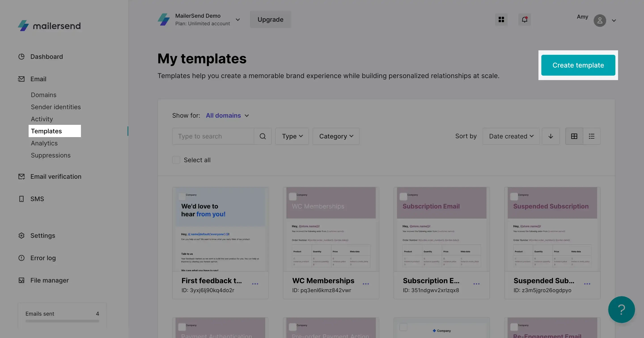This screenshot has width=644, height=338.
Task: Click the Type to search field
Action: pyautogui.click(x=213, y=136)
